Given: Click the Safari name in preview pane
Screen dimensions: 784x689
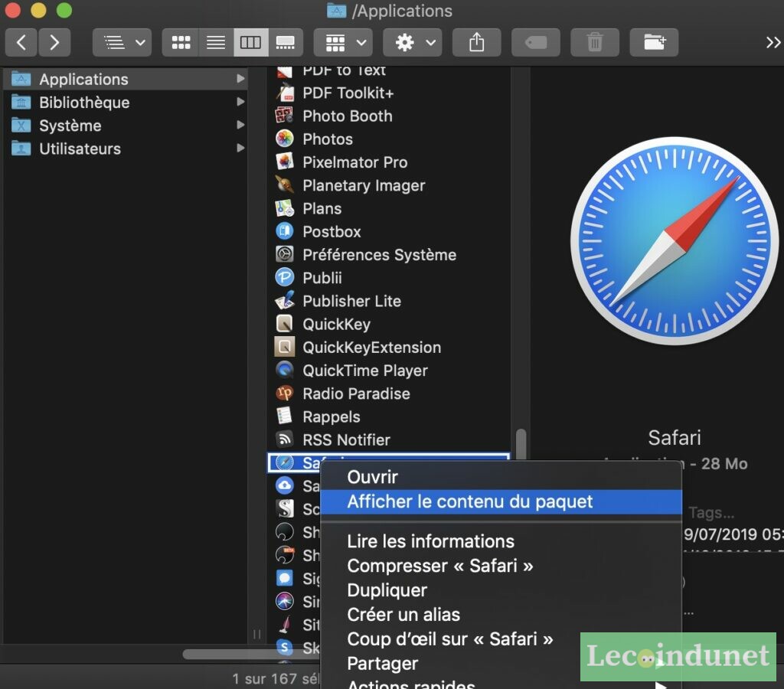Looking at the screenshot, I should click(675, 437).
